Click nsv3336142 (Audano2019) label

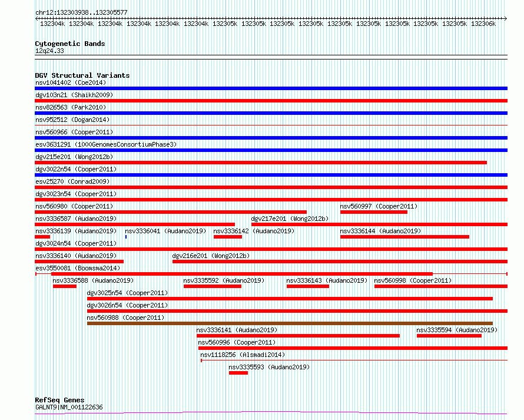pyautogui.click(x=254, y=231)
